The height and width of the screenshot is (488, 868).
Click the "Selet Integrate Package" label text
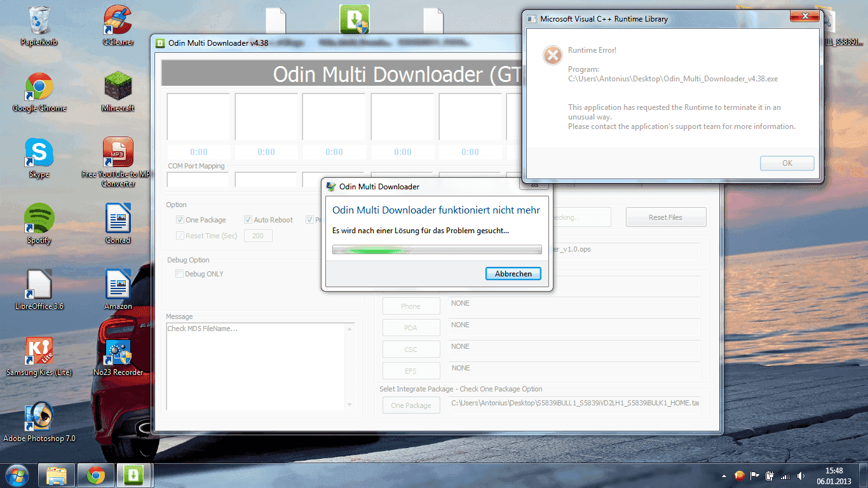[x=461, y=389]
